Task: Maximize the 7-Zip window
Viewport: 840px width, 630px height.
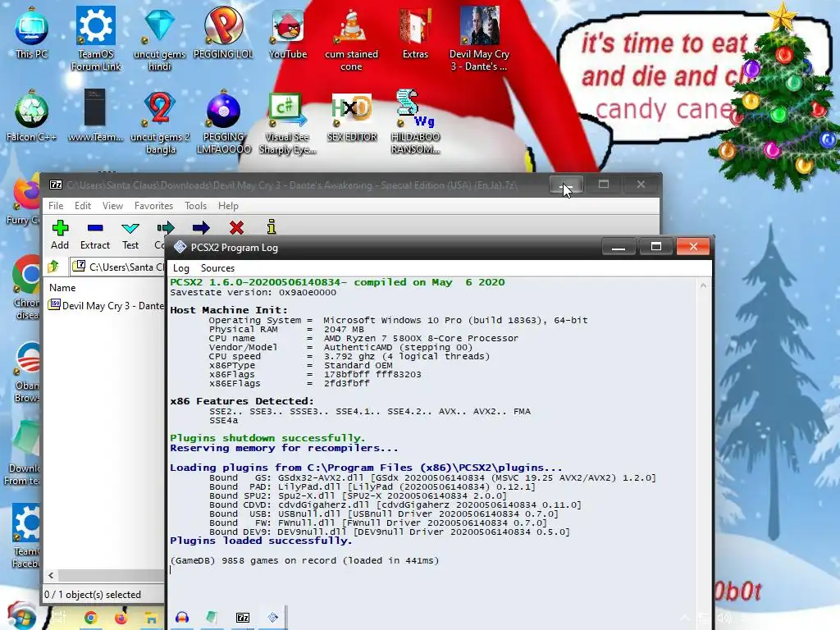Action: [604, 185]
